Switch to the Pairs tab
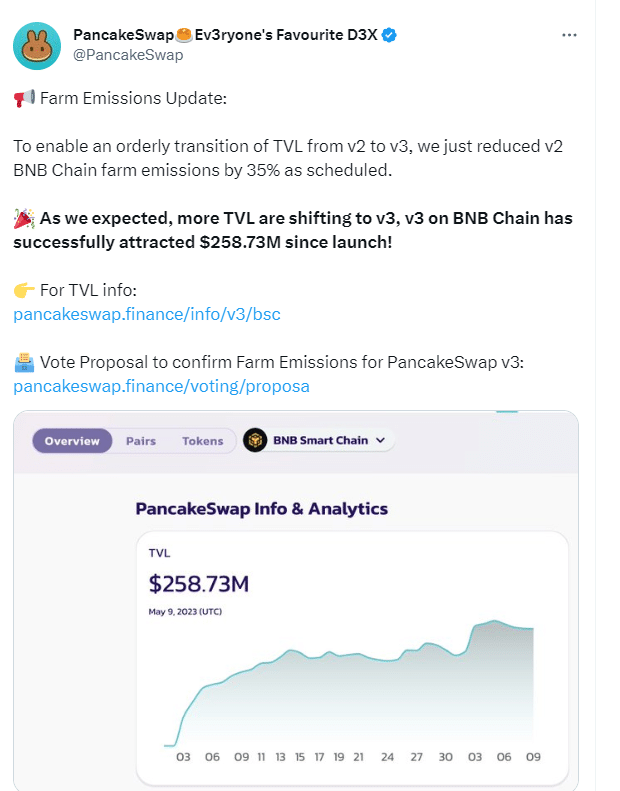This screenshot has height=791, width=620. (x=141, y=441)
